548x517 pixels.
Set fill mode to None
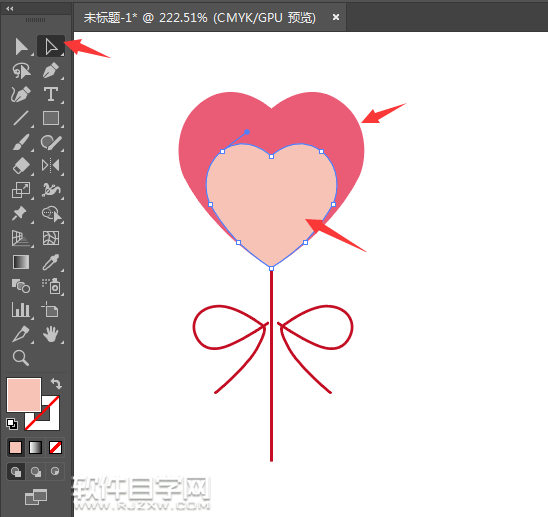(x=56, y=447)
